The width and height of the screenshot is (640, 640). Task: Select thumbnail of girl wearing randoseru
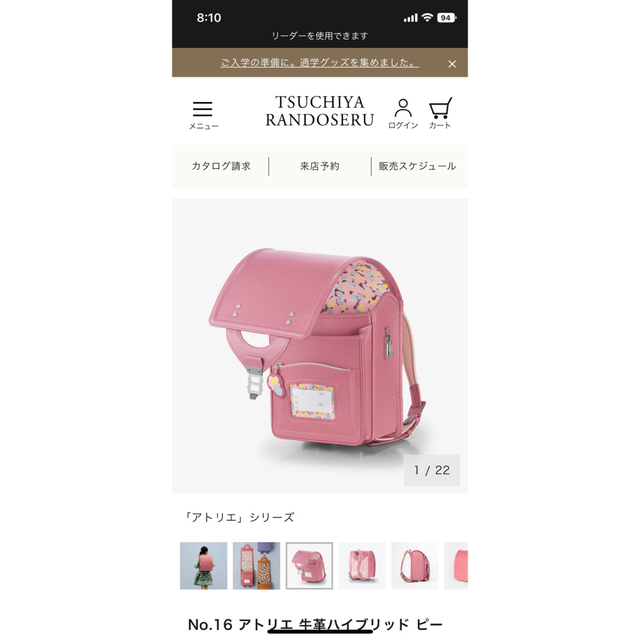[203, 566]
